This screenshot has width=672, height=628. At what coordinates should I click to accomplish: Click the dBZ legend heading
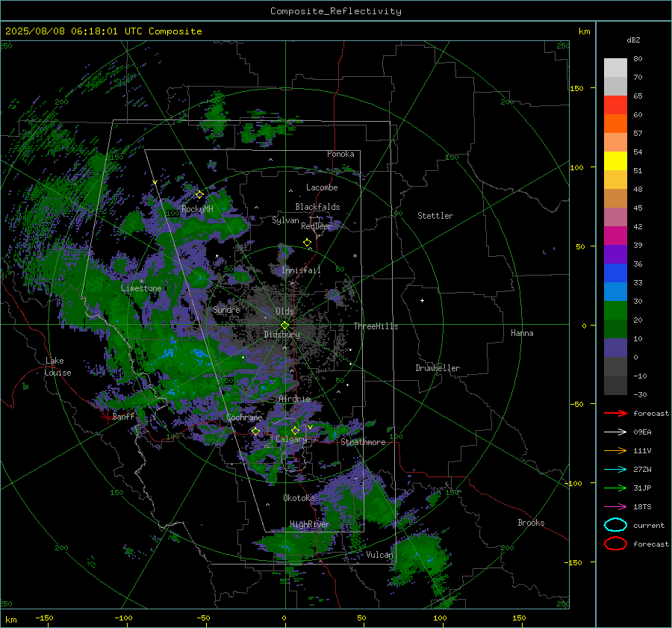click(633, 40)
